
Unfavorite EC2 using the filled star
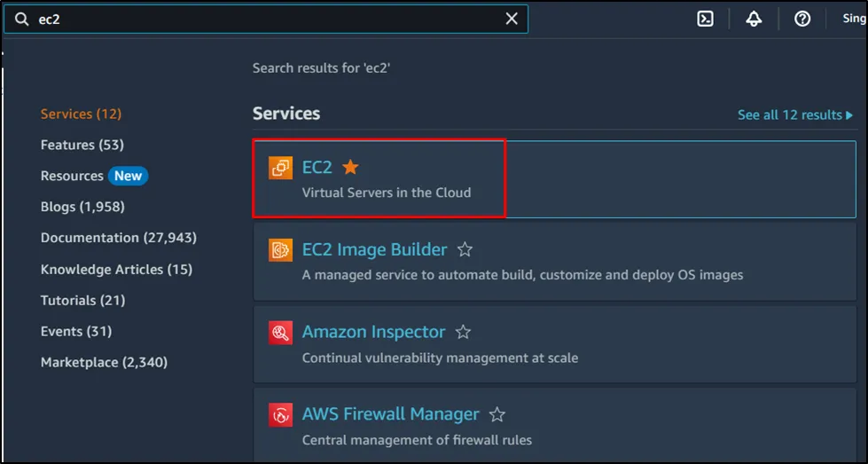click(x=350, y=167)
